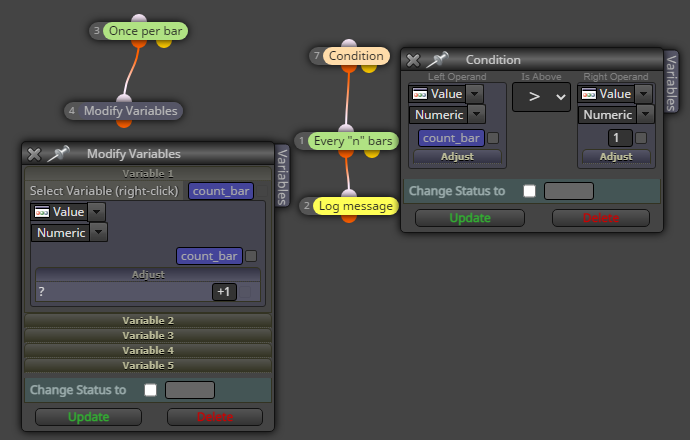Click the orange output connector of Condition node

(349, 69)
